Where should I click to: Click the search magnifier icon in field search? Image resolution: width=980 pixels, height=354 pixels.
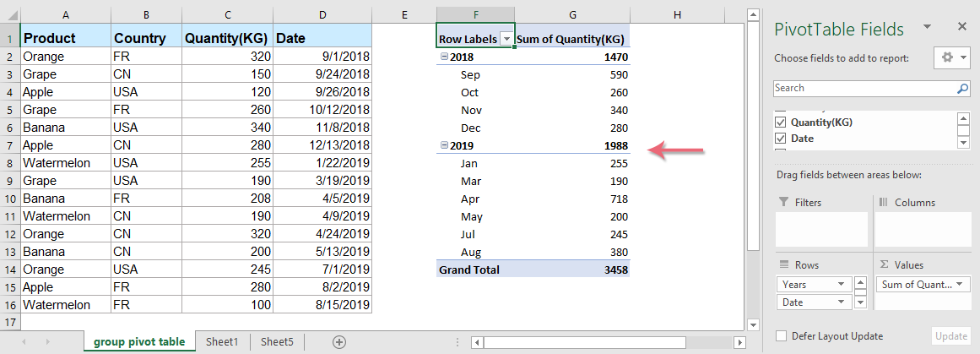[x=962, y=88]
